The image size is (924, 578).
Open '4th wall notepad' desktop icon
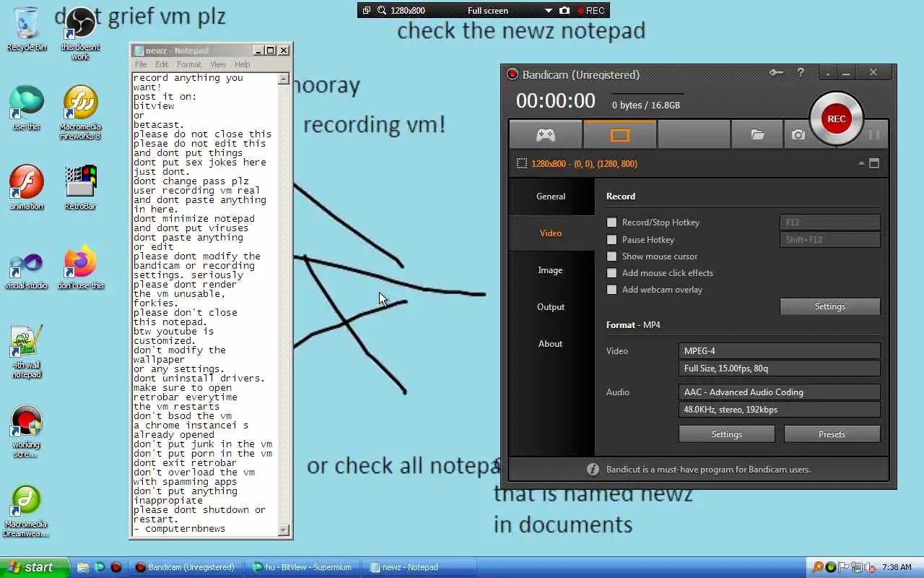(x=26, y=352)
